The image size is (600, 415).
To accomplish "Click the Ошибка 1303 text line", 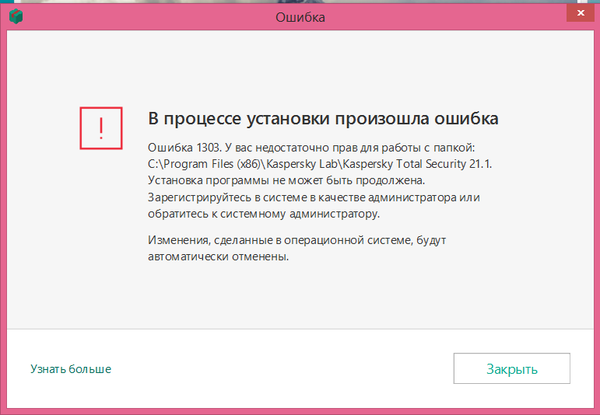I will pos(311,148).
